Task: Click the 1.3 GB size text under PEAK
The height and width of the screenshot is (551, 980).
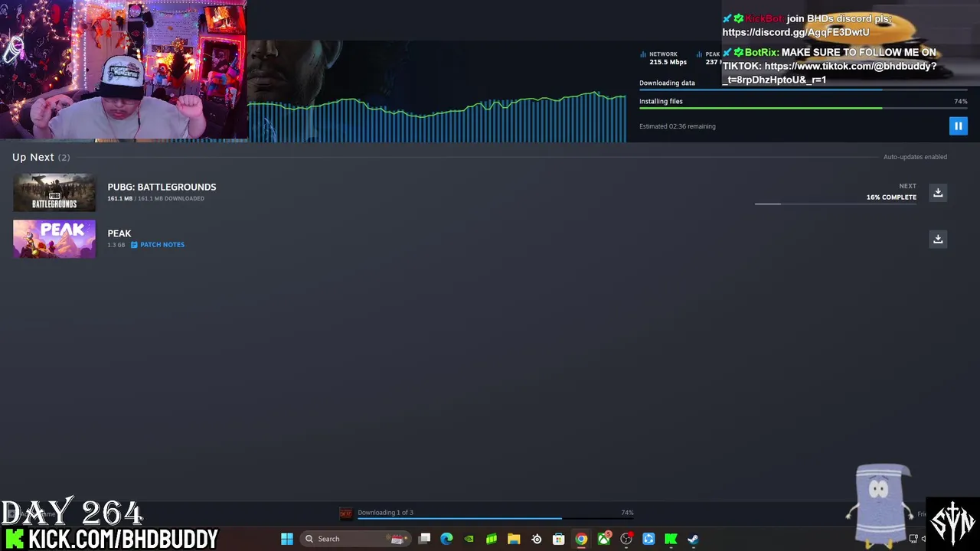Action: [x=116, y=245]
